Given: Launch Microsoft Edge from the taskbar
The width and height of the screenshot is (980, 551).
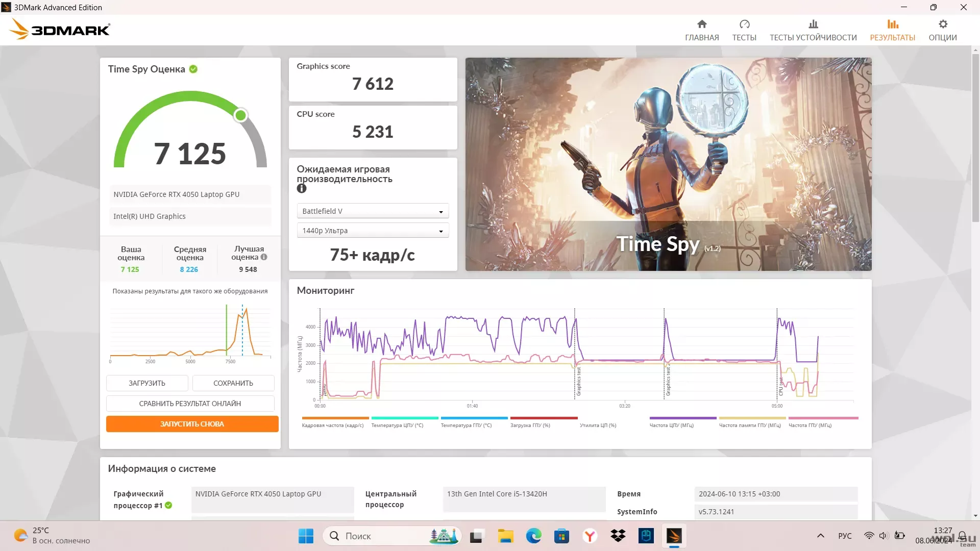Looking at the screenshot, I should tap(533, 536).
